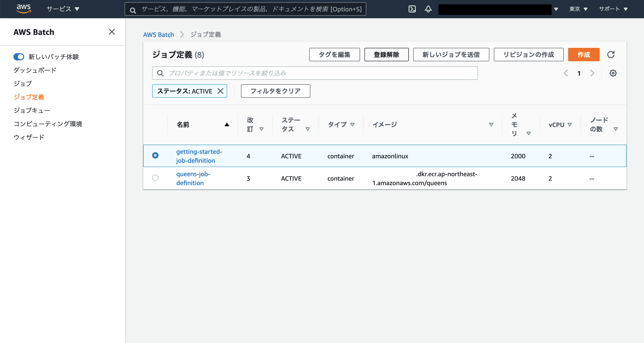Image resolution: width=644 pixels, height=343 pixels.
Task: Toggle the 新しいバッチ体験 switch
Action: 19,57
